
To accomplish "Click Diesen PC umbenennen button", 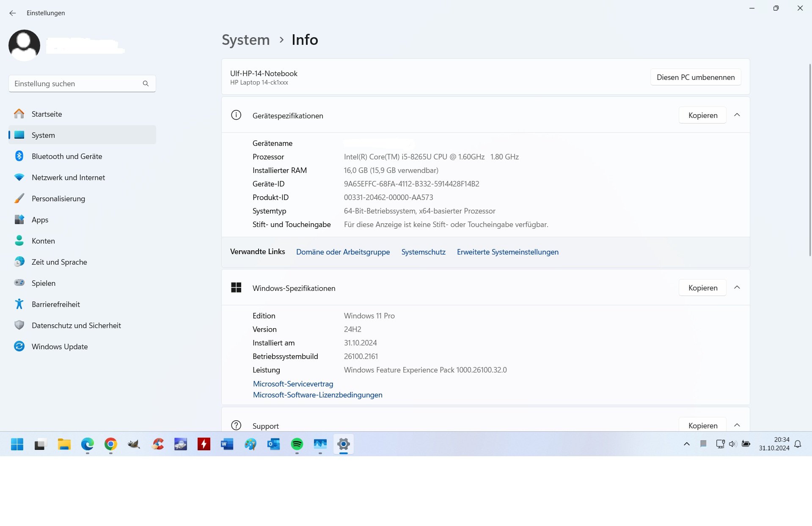I will (x=696, y=77).
